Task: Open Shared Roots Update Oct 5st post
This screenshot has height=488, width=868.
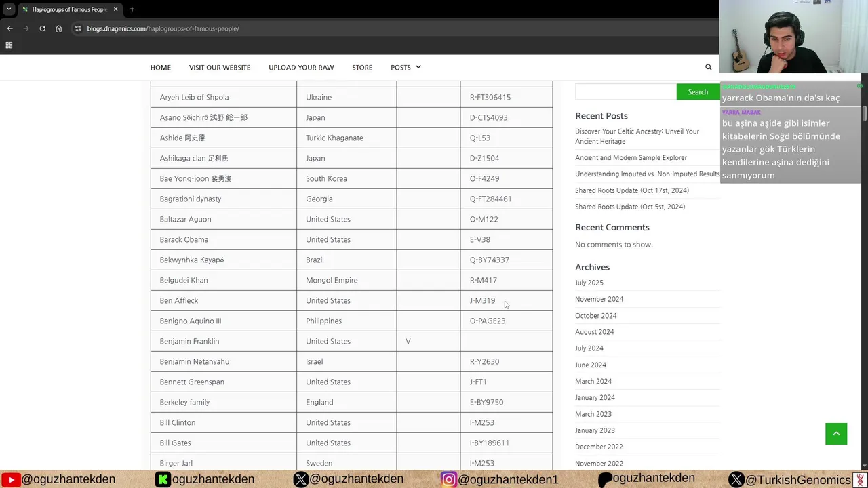Action: 630,207
